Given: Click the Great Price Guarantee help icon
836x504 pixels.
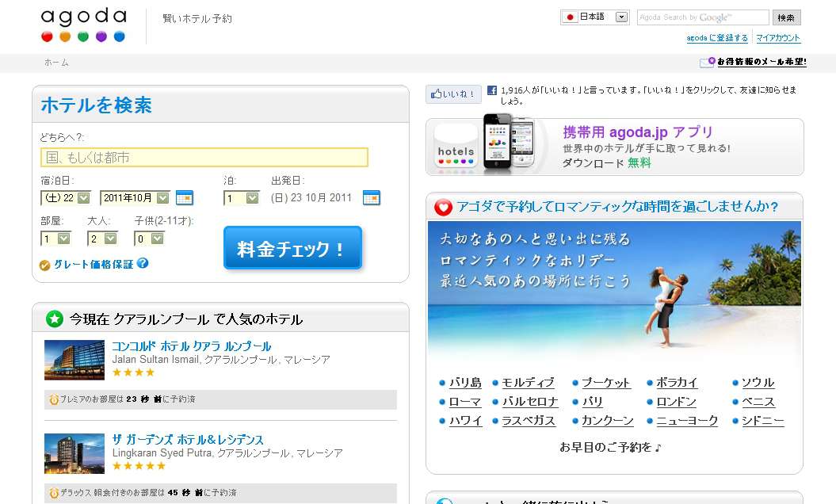Looking at the screenshot, I should pos(143,264).
